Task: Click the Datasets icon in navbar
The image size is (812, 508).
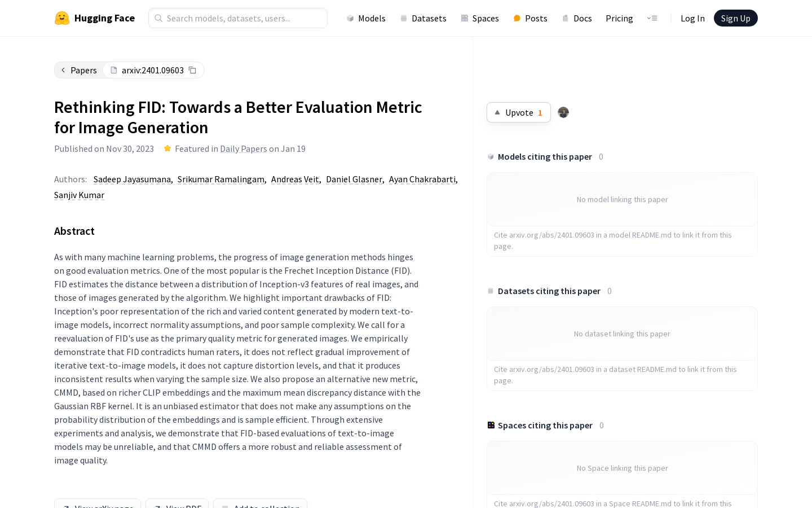Action: (404, 18)
